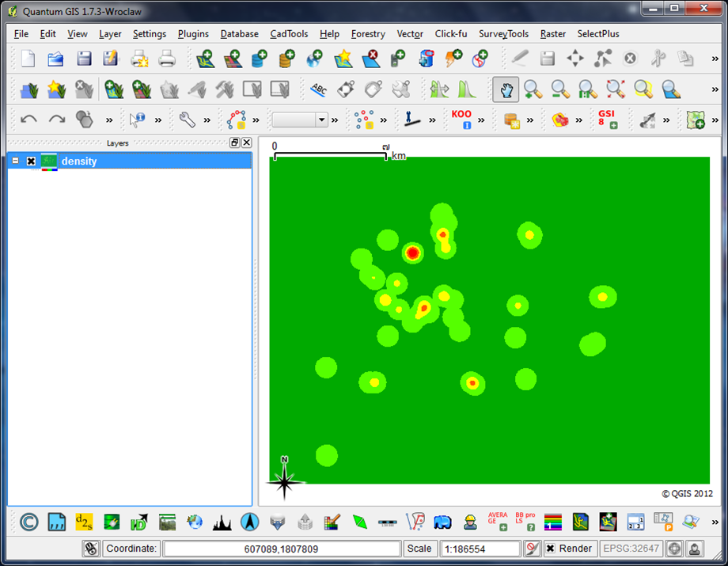Open the Forestry menu
Image resolution: width=728 pixels, height=566 pixels.
point(368,34)
